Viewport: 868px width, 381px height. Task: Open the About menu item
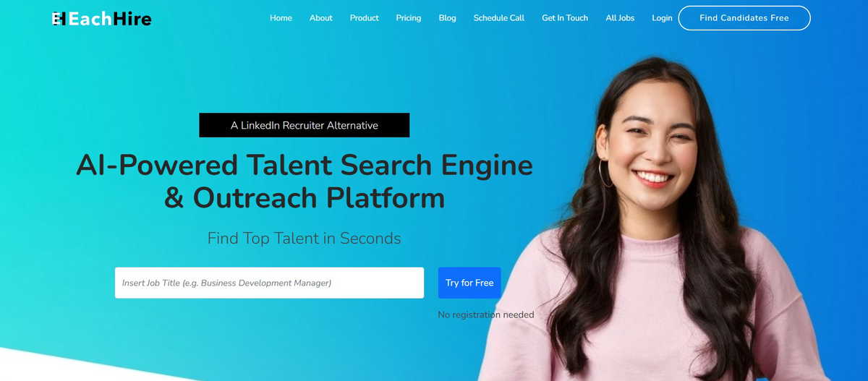click(x=320, y=18)
